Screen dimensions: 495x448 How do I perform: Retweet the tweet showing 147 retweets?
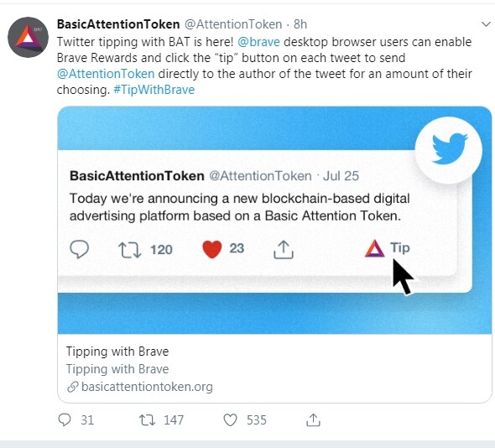click(147, 420)
